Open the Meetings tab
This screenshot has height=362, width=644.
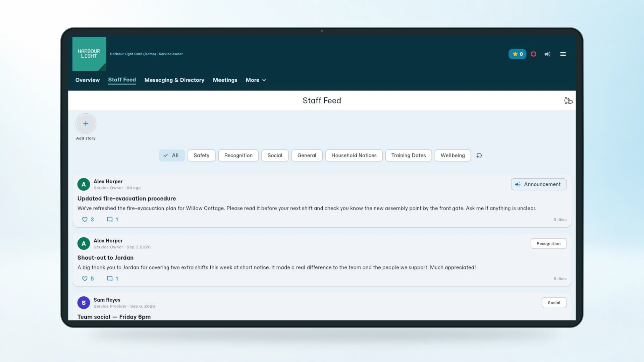tap(225, 80)
